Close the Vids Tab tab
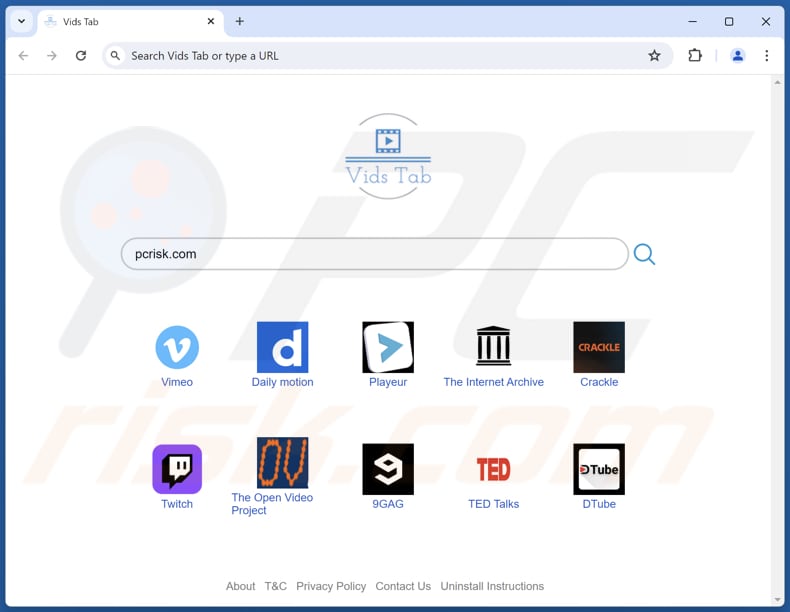 [211, 21]
